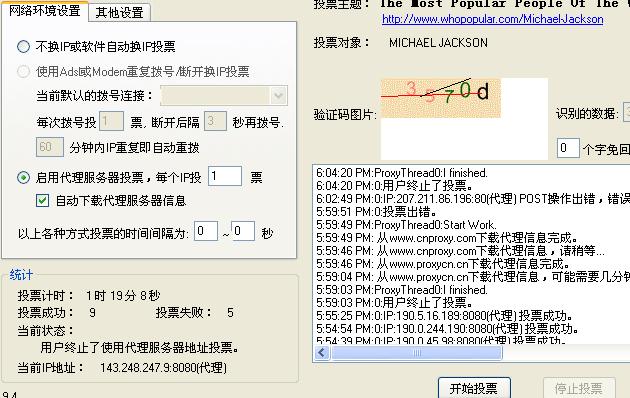Click the second time interval input field
This screenshot has height=398, width=630.
pyautogui.click(x=243, y=231)
